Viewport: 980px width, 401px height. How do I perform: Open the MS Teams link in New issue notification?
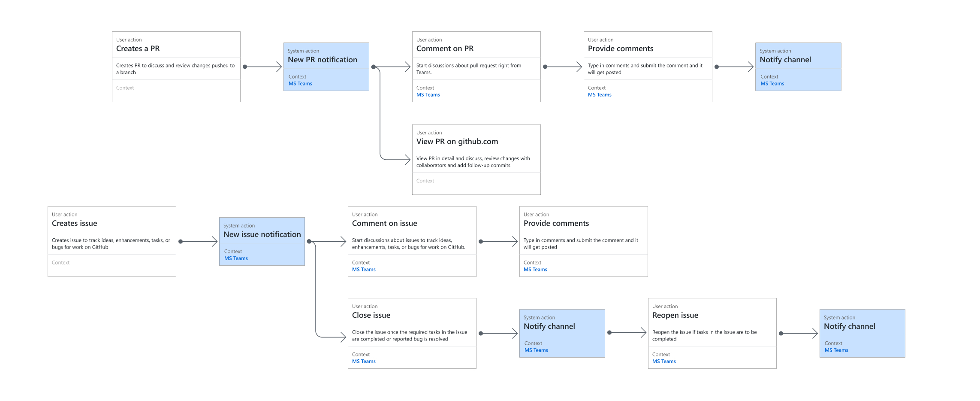tap(235, 258)
